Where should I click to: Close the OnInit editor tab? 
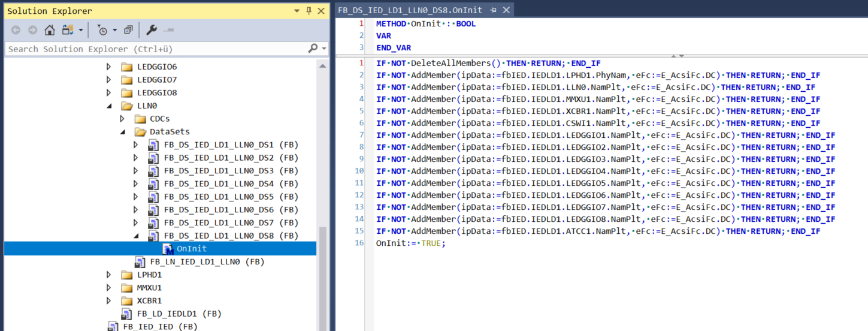pos(506,10)
